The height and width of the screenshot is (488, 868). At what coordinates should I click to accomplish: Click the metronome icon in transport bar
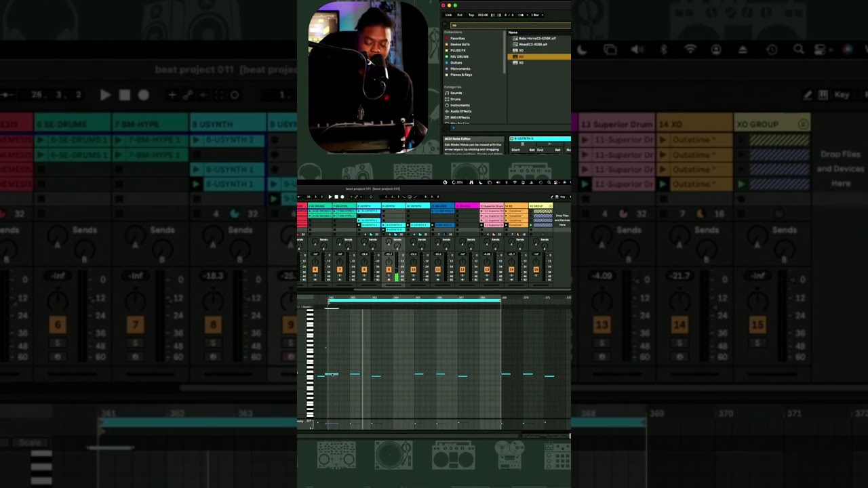coord(521,15)
